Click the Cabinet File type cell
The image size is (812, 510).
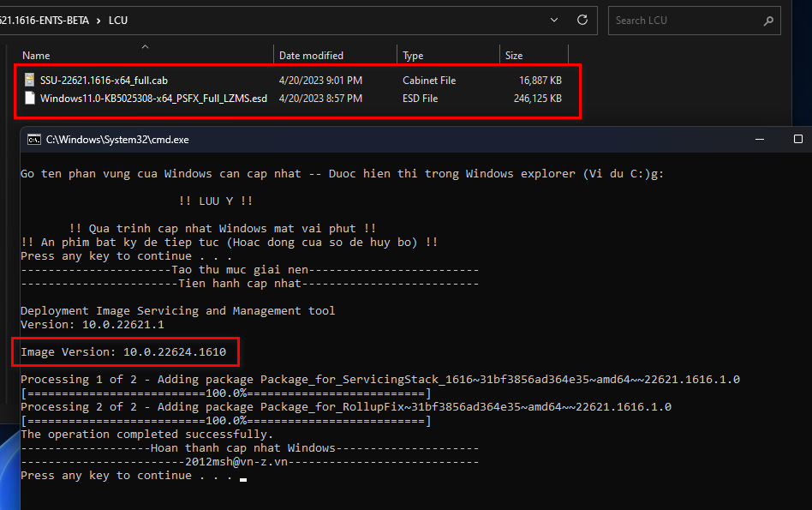(429, 81)
